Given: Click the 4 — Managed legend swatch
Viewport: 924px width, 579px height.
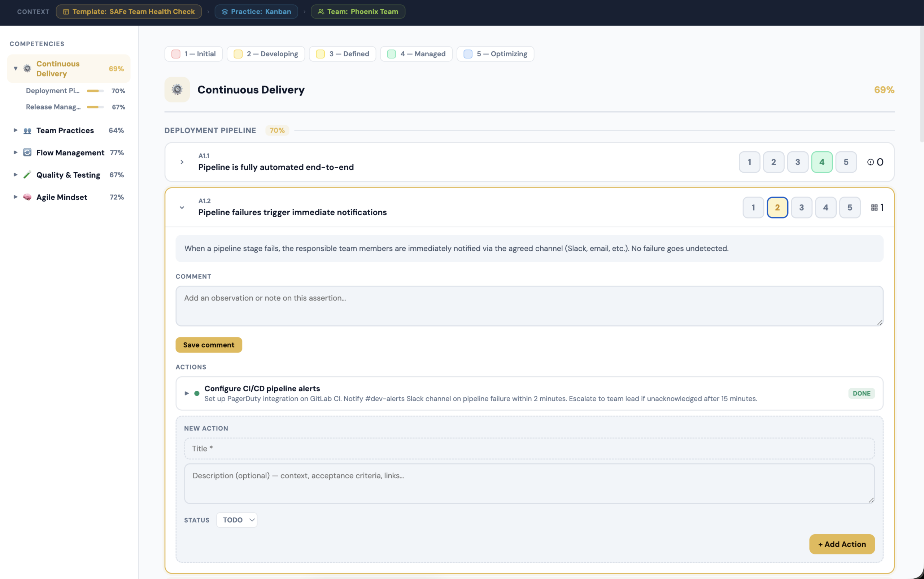Looking at the screenshot, I should point(391,54).
